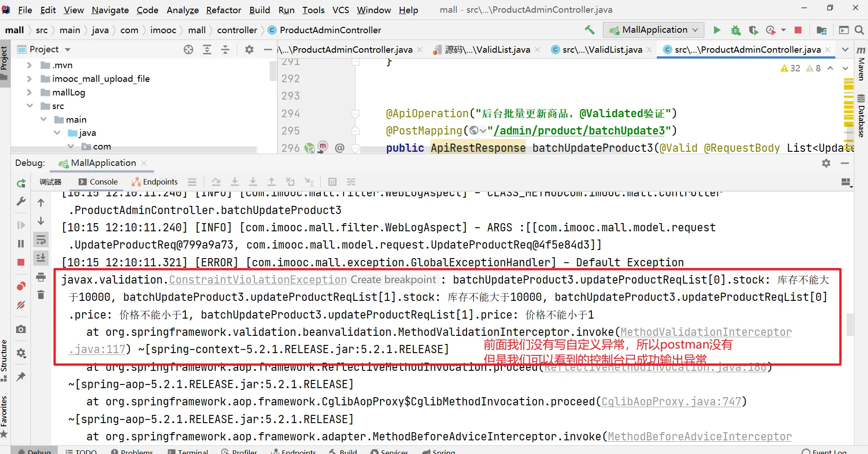868x454 pixels.
Task: Open the Navigate menu
Action: [x=110, y=10]
